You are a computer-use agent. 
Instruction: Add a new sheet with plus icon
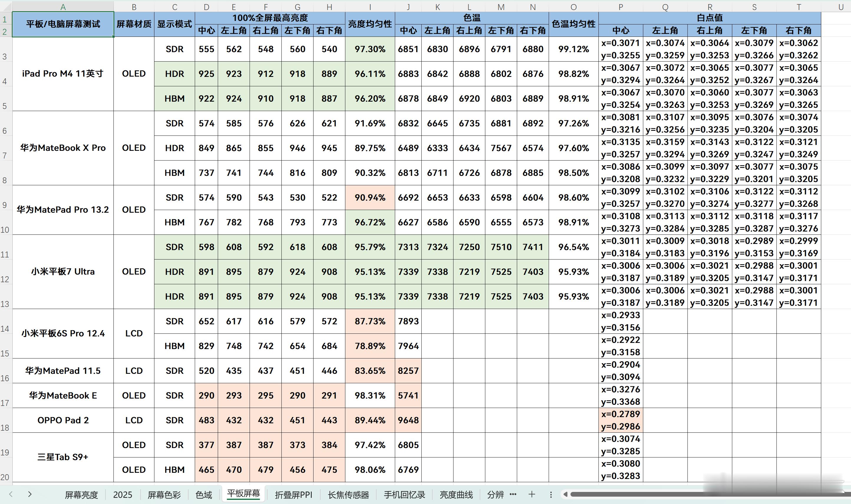coord(532,494)
